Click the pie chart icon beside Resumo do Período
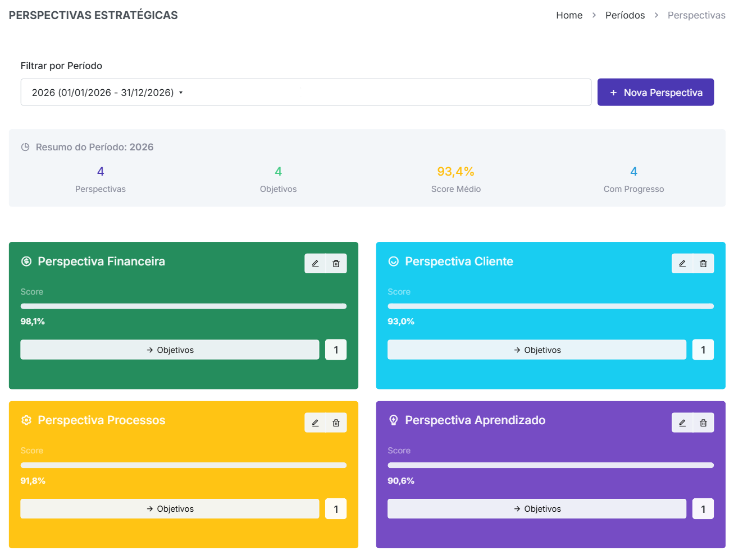734x560 pixels. pos(25,147)
